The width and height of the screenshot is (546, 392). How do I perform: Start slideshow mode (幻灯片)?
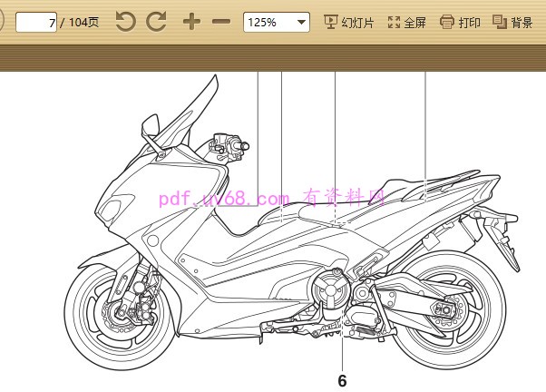point(348,23)
